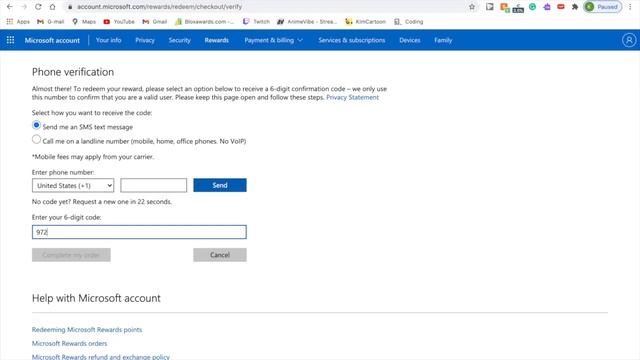The height and width of the screenshot is (360, 640).
Task: Open the Gmail bookmark
Action: pos(155,22)
